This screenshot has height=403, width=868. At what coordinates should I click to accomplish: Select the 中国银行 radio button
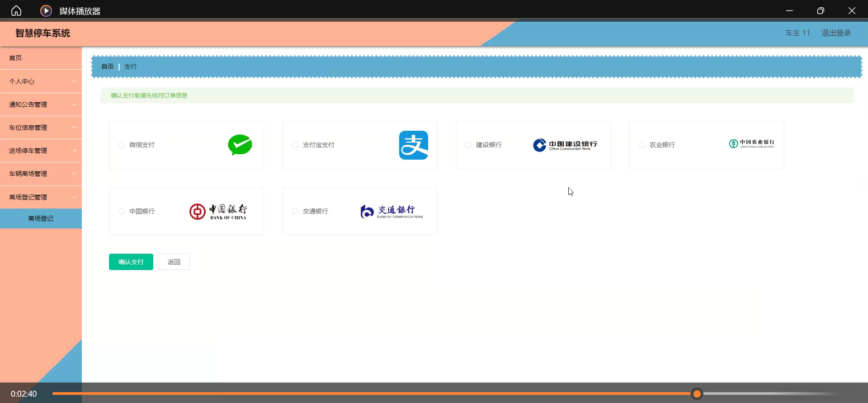[122, 211]
